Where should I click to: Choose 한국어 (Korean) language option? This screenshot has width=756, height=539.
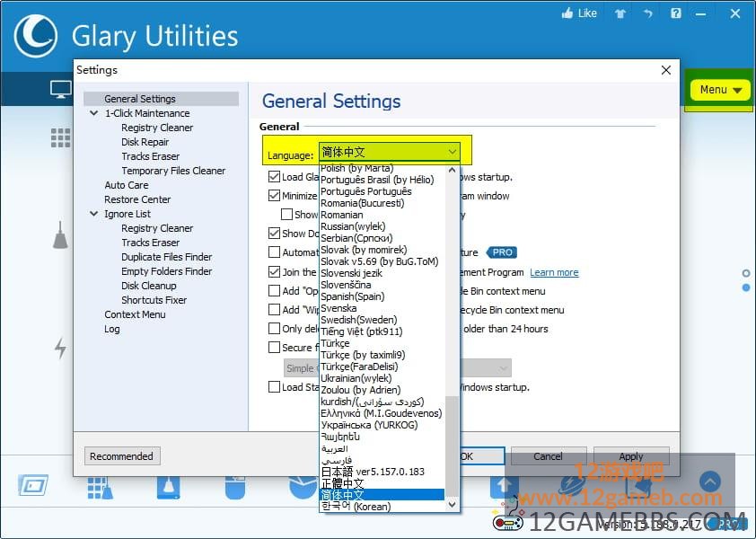[382, 506]
